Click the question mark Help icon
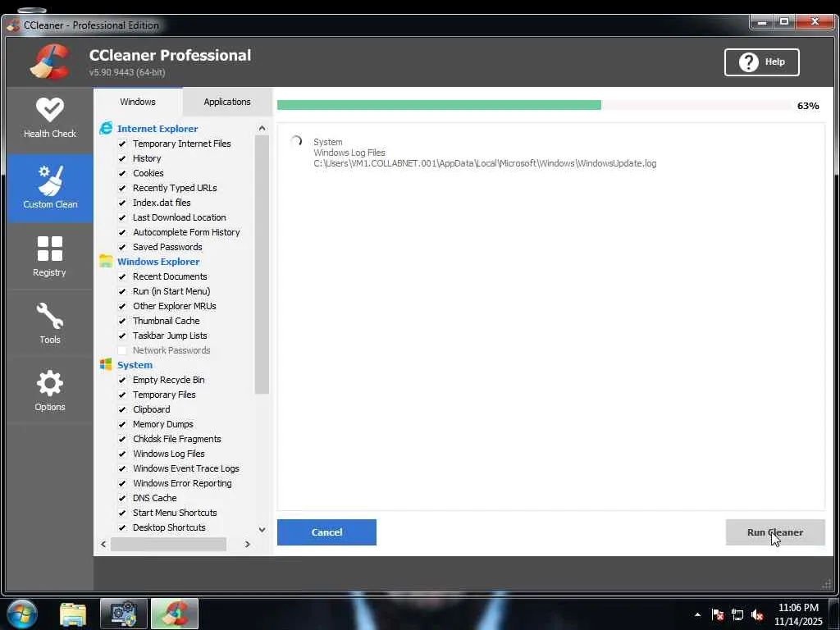 pos(748,62)
